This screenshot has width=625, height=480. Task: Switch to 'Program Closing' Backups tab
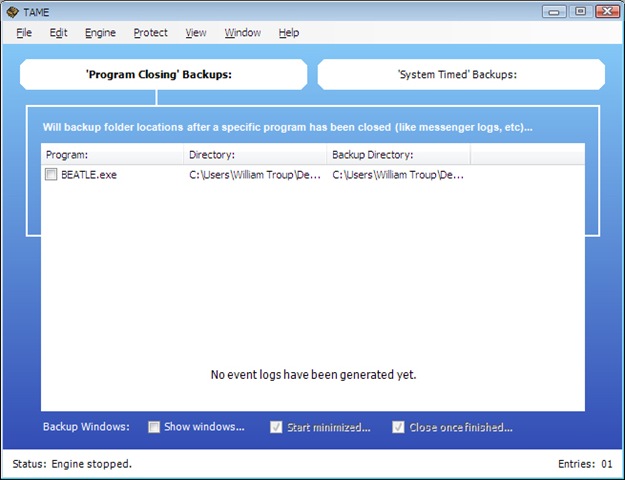click(x=163, y=75)
